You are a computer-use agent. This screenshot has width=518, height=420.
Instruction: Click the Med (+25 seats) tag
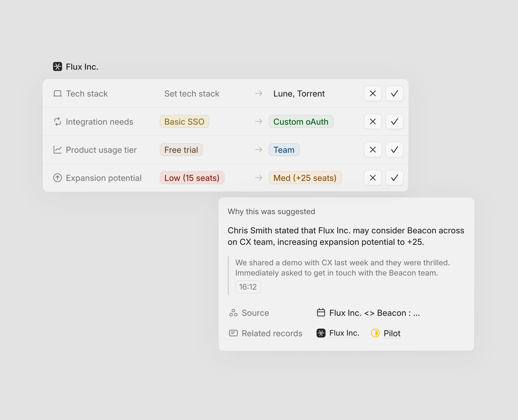point(305,178)
